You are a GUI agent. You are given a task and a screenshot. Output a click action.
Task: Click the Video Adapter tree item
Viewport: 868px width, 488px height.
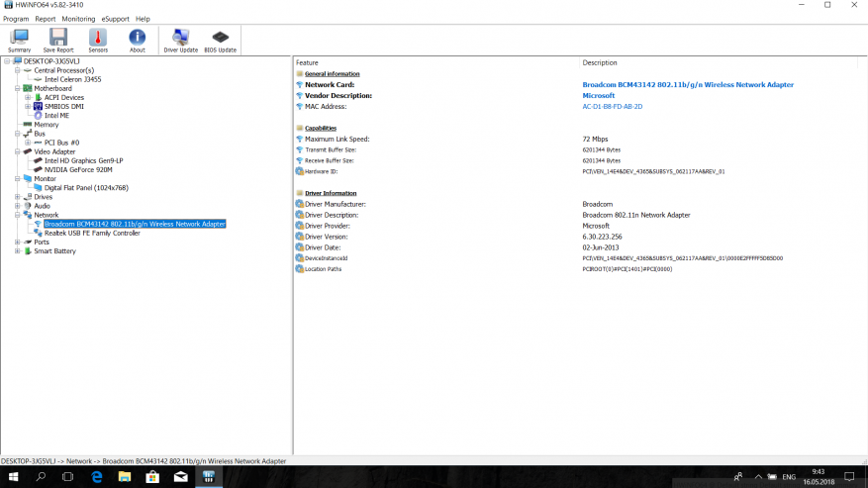pyautogui.click(x=54, y=151)
